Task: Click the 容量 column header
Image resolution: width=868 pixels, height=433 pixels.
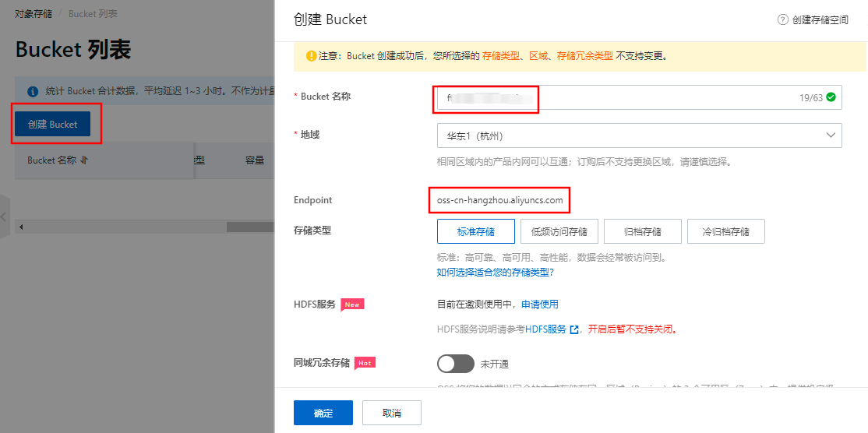Action: (255, 160)
